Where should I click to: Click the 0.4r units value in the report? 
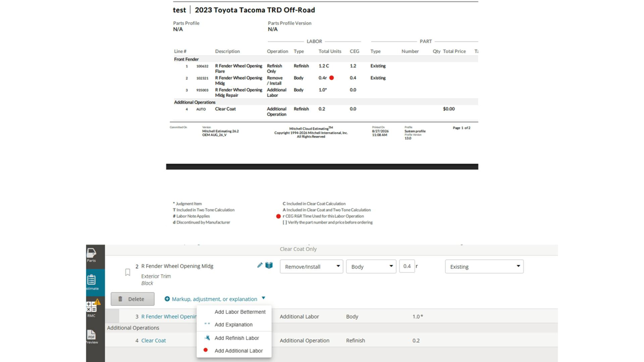pos(322,78)
